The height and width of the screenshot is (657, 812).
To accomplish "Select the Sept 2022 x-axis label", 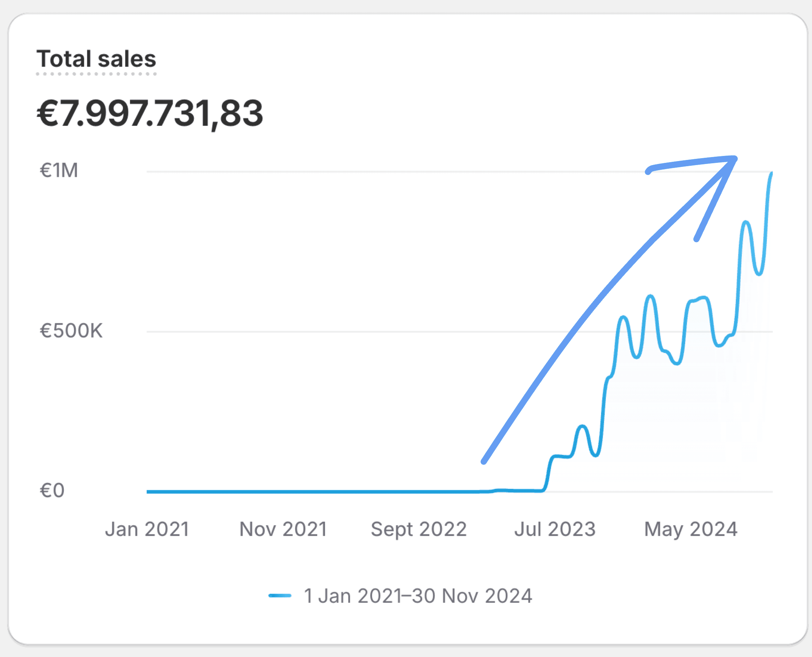I will coord(418,529).
